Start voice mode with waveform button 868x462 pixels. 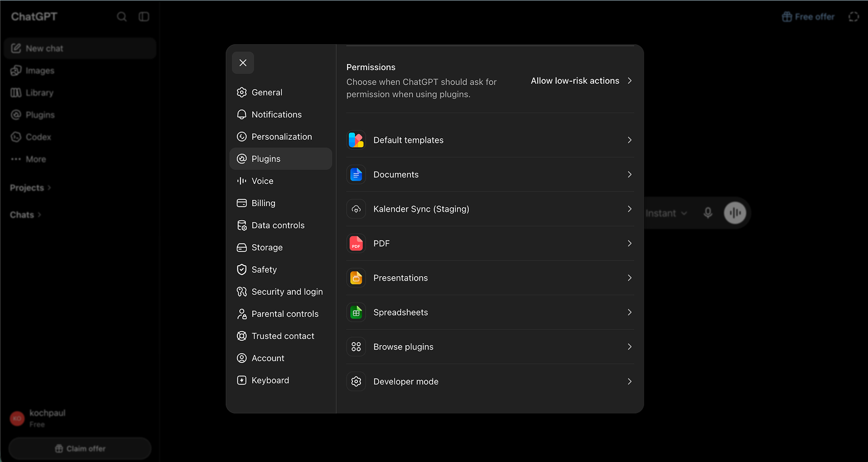[735, 213]
